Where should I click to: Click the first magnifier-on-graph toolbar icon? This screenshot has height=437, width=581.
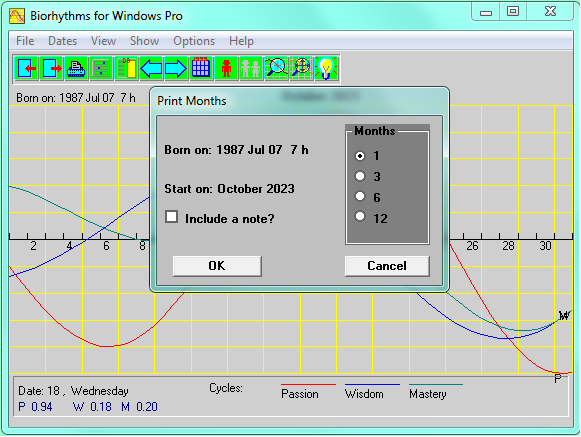pyautogui.click(x=276, y=68)
